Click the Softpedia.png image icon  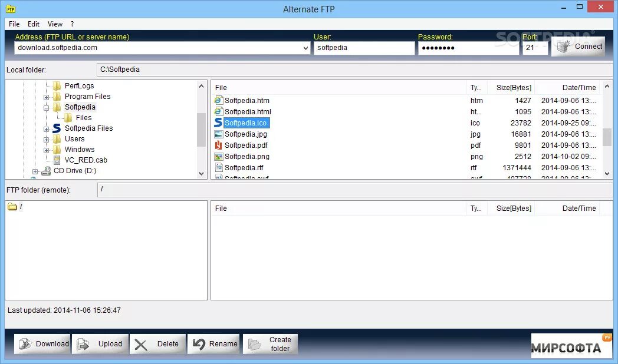point(218,156)
